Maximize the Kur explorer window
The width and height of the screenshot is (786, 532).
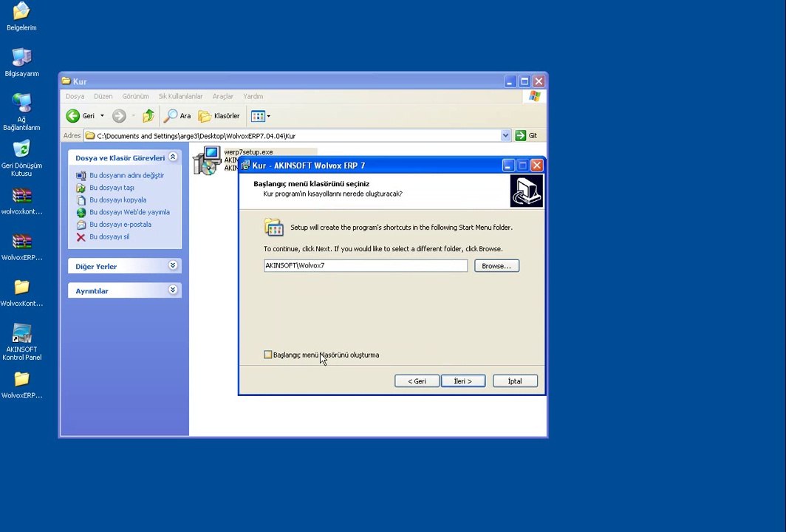524,81
